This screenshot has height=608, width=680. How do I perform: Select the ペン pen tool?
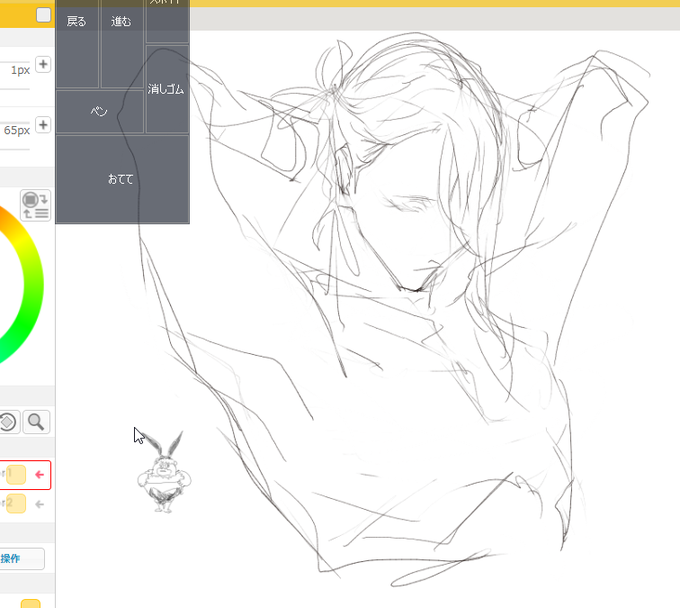99,111
